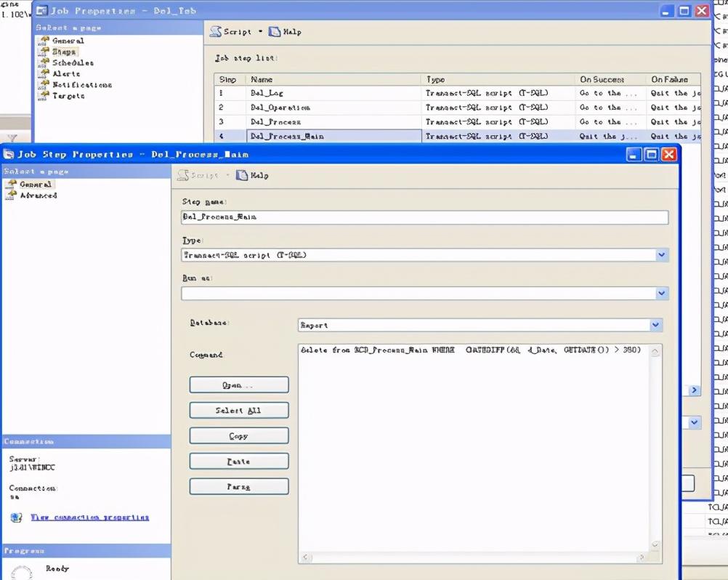Click in the Step name text field
Screen dimensions: 728x580
click(x=424, y=217)
